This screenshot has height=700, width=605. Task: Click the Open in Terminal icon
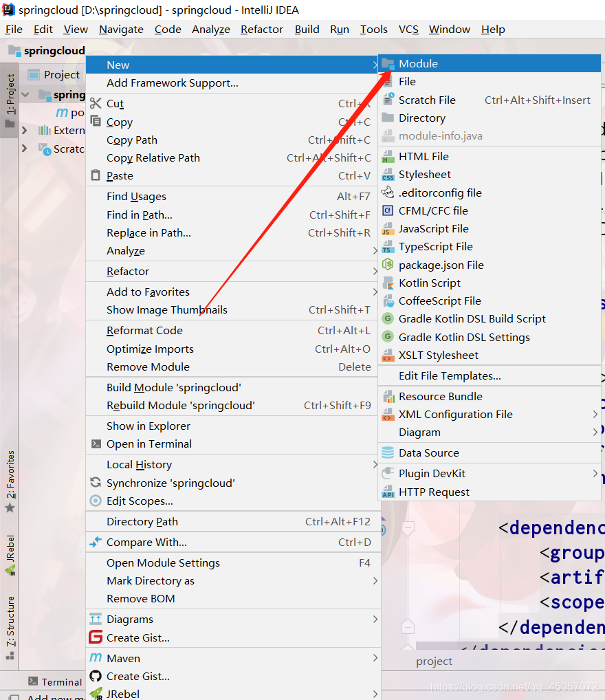(x=96, y=444)
